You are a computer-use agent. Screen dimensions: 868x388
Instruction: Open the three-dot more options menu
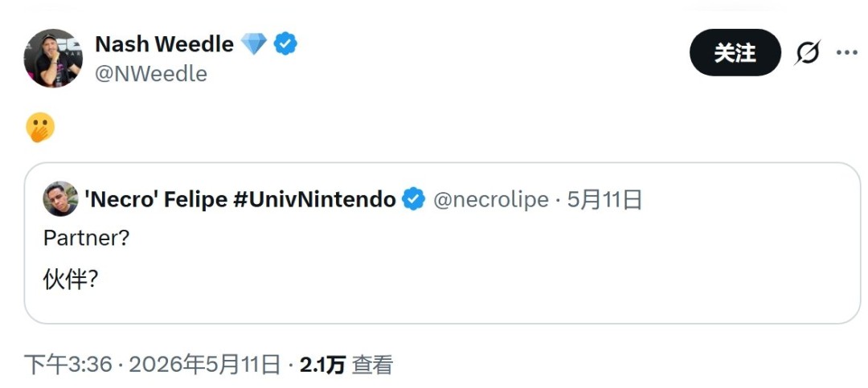coord(846,52)
